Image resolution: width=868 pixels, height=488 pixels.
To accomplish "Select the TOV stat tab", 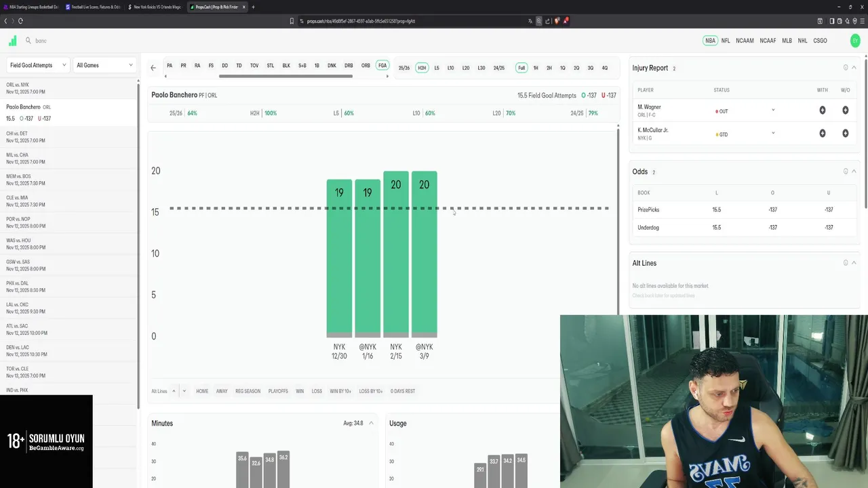I will (254, 66).
